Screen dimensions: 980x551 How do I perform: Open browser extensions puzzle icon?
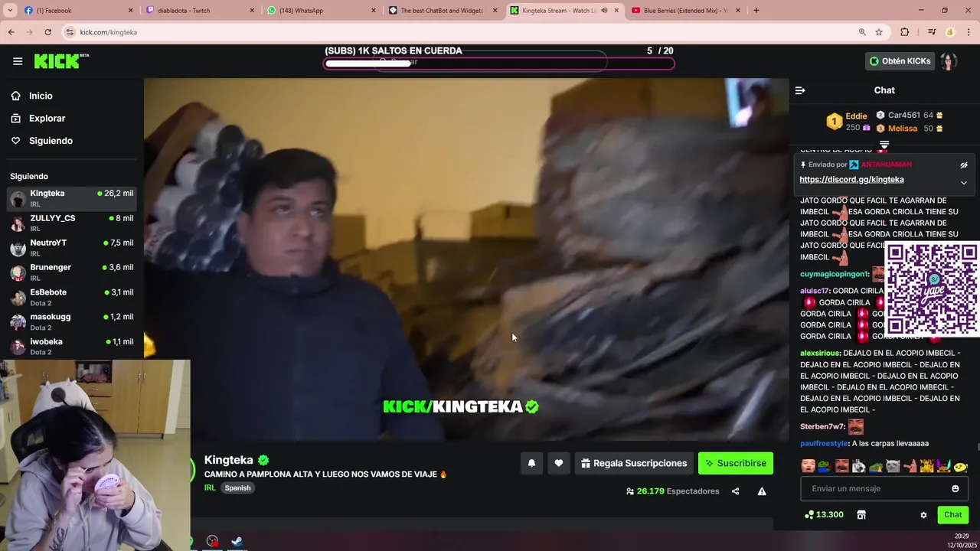coord(905,32)
